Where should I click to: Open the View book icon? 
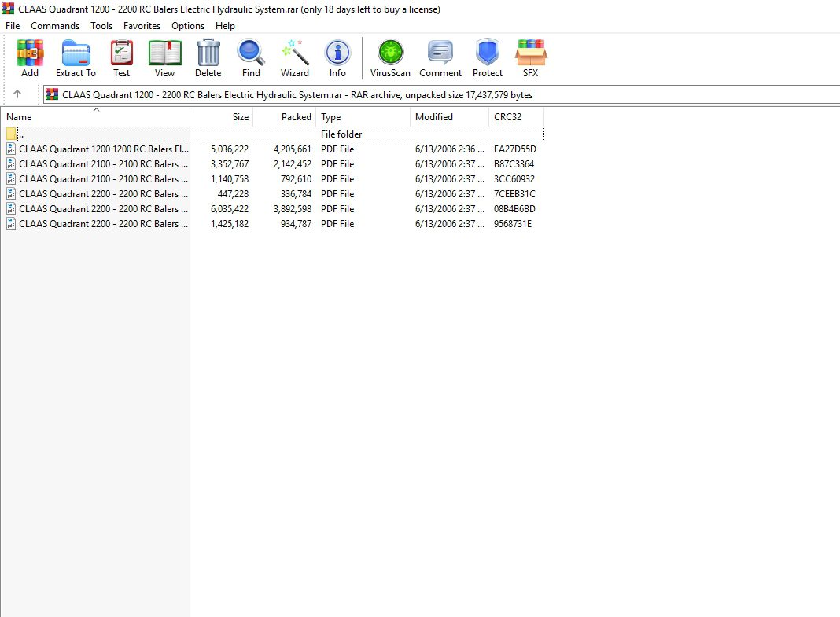pos(164,53)
